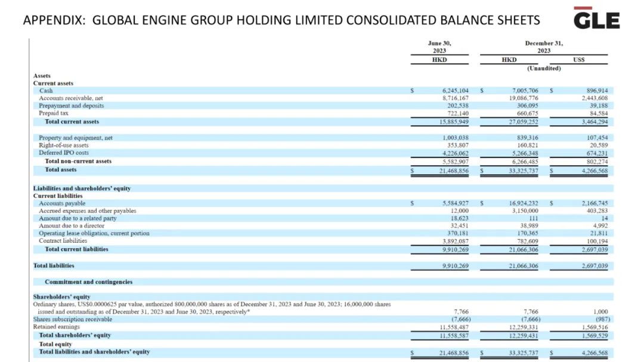Viewport: 644px width, 362px height.
Task: Select accounts receivable value 19,086,776
Action: coord(524,98)
